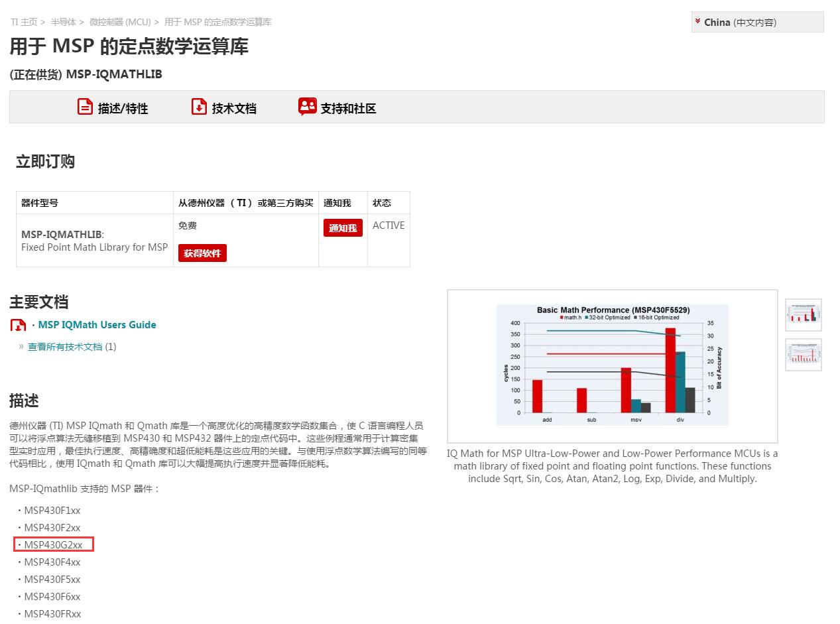Go to 半导体 breadcrumb link

pos(63,22)
